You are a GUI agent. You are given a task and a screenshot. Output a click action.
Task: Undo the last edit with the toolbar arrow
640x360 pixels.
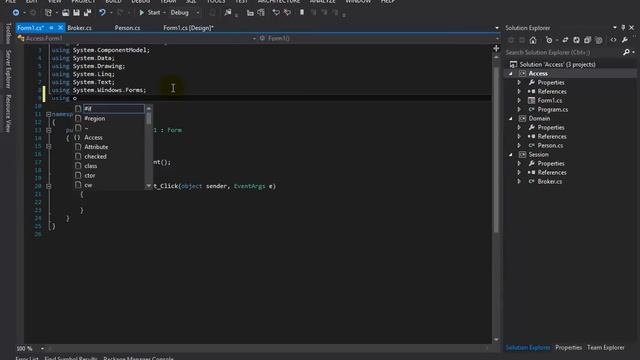coord(102,13)
